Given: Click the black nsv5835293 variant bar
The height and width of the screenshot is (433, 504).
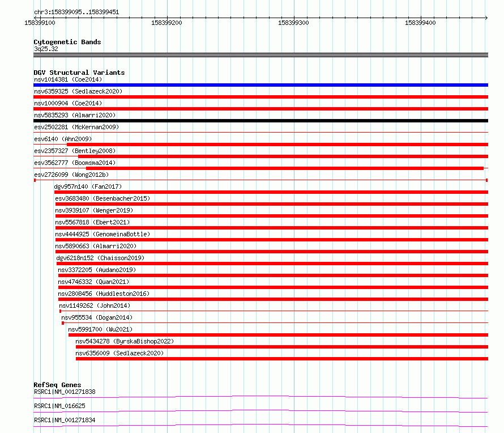Looking at the screenshot, I should point(260,121).
